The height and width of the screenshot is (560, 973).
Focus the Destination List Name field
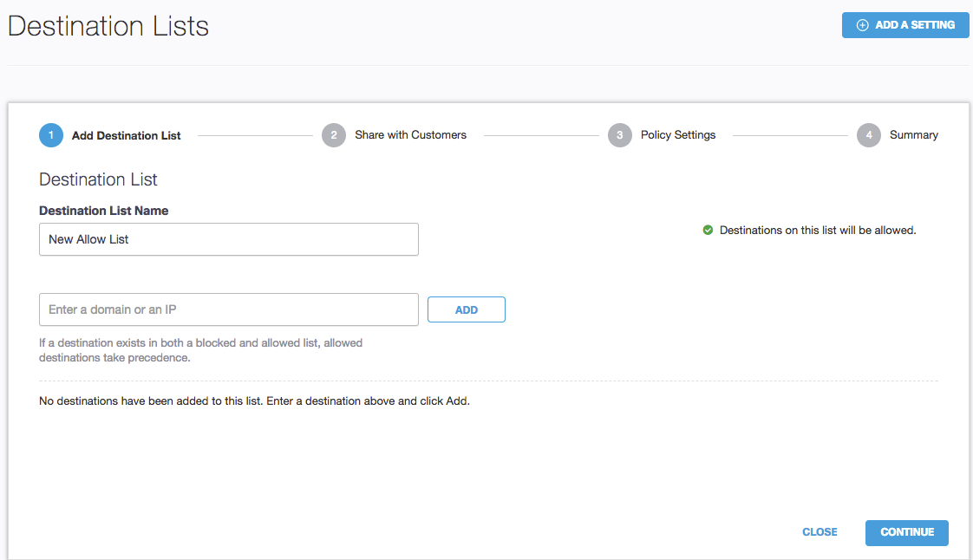pyautogui.click(x=228, y=239)
